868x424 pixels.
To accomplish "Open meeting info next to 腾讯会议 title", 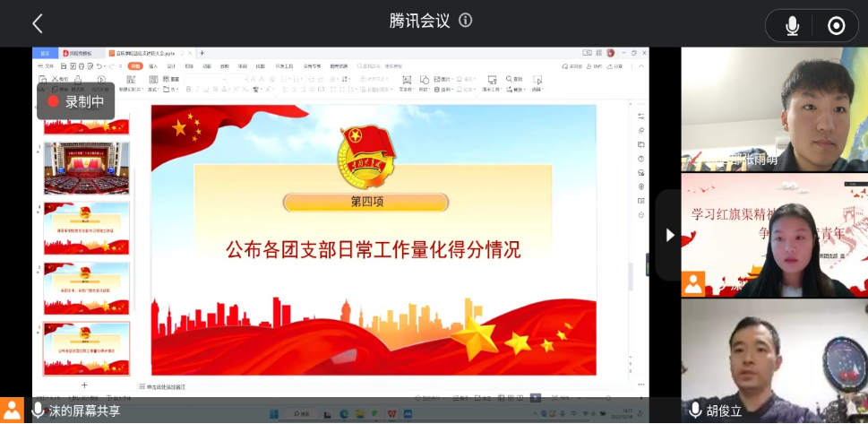I will pos(466,21).
